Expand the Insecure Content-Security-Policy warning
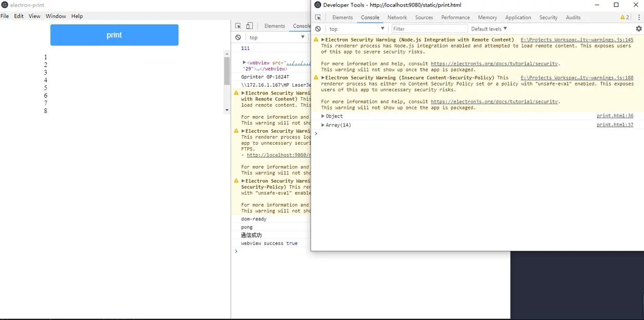The image size is (644, 320). 323,78
